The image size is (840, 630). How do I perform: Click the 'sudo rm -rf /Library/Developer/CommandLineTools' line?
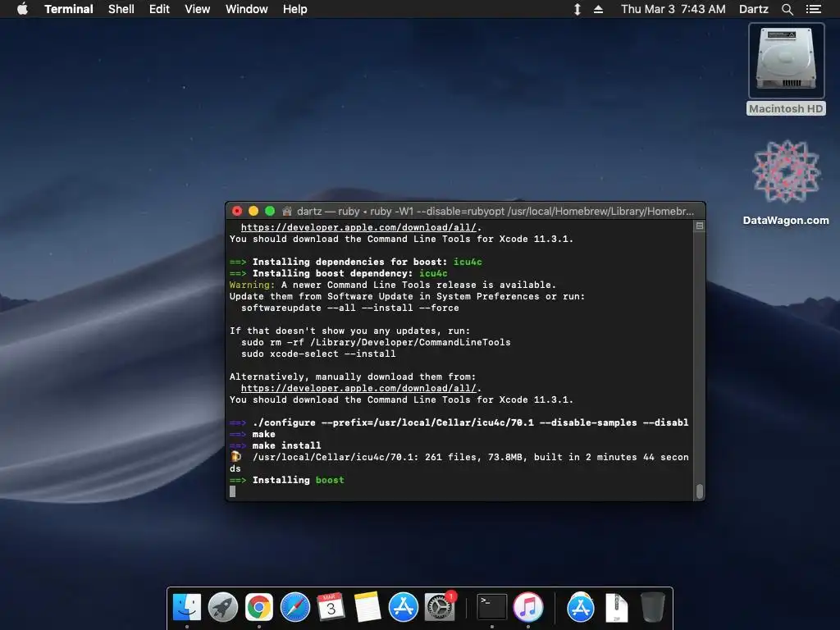click(376, 342)
